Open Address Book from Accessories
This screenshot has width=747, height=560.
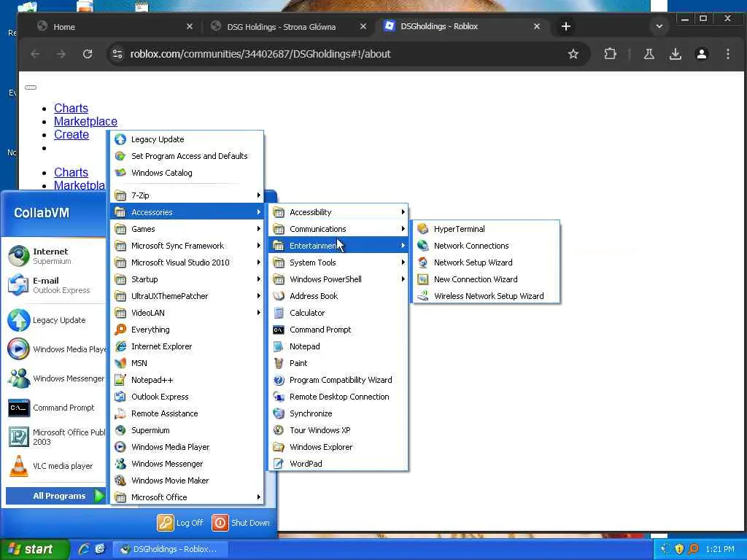tap(338, 296)
